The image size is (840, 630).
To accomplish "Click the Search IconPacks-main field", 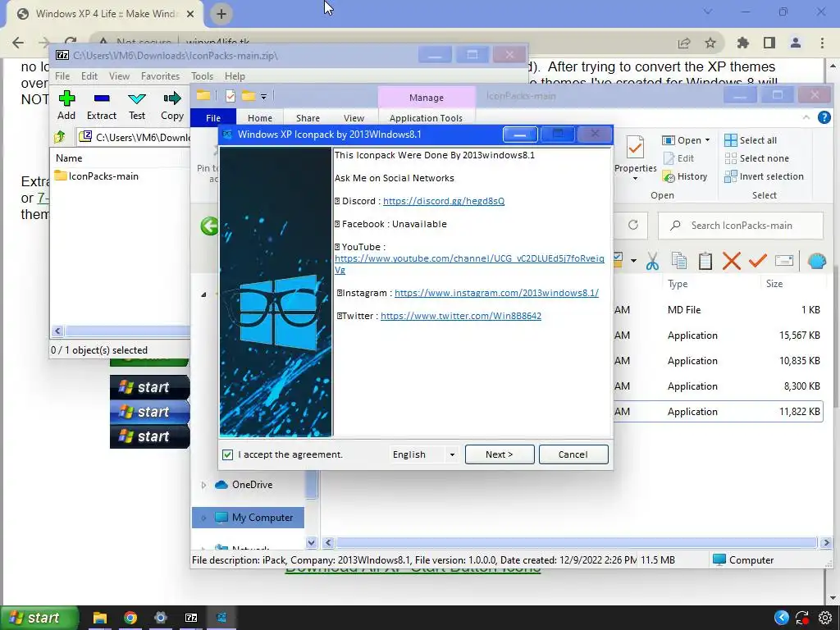I will click(x=741, y=226).
